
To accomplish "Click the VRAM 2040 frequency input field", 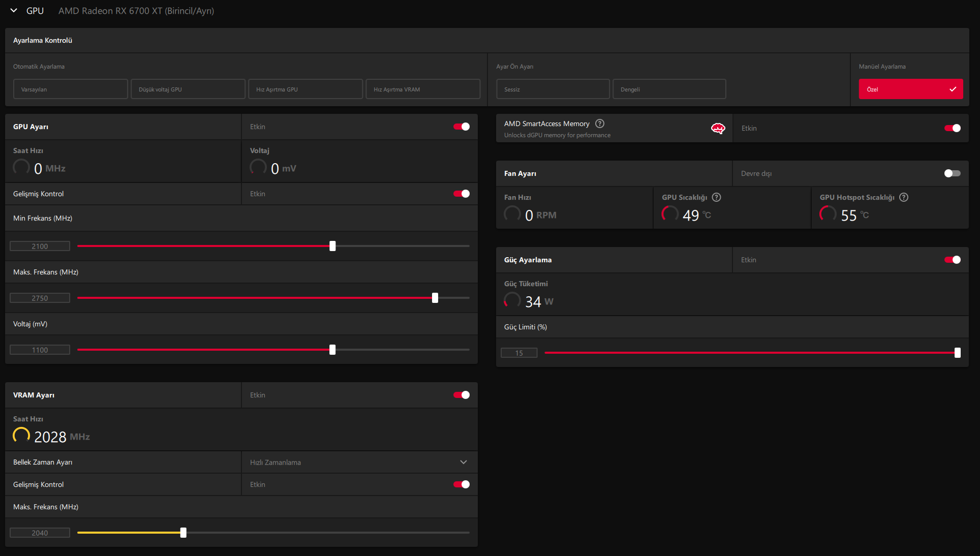I will [40, 533].
